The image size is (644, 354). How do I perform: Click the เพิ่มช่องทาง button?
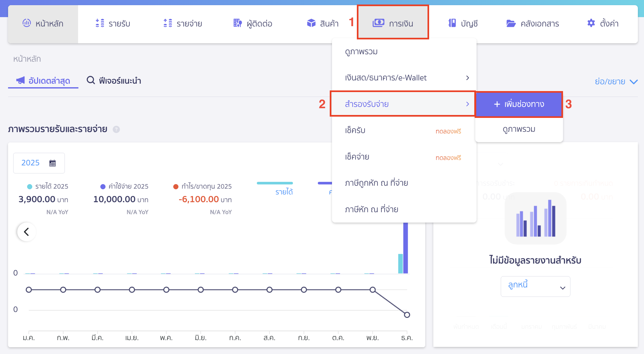(x=519, y=104)
